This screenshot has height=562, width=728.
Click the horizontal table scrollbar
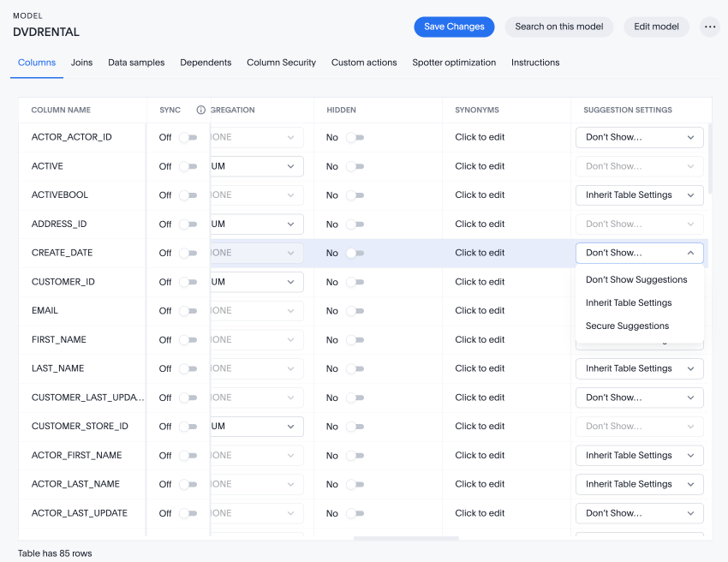406,538
